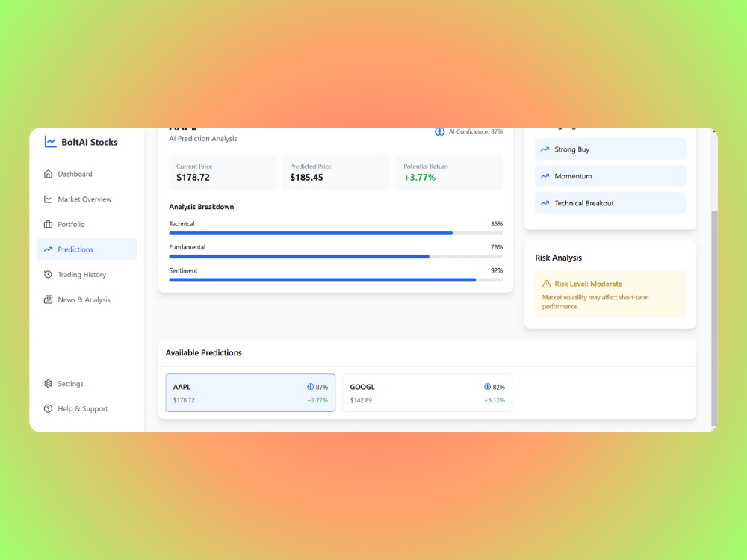Click the market volatility warning message

(595, 302)
